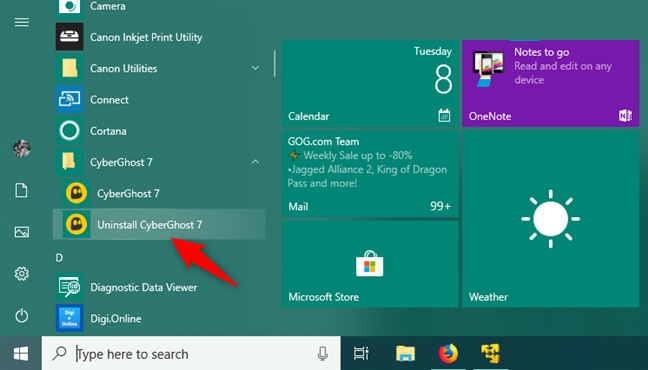Click the Type here to search field
The width and height of the screenshot is (648, 370).
191,353
